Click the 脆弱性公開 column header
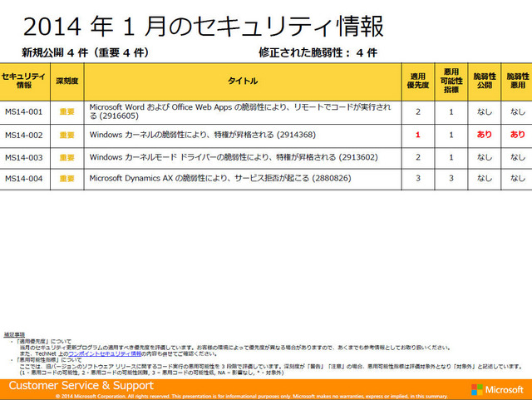The height and width of the screenshot is (400, 532). (x=485, y=81)
